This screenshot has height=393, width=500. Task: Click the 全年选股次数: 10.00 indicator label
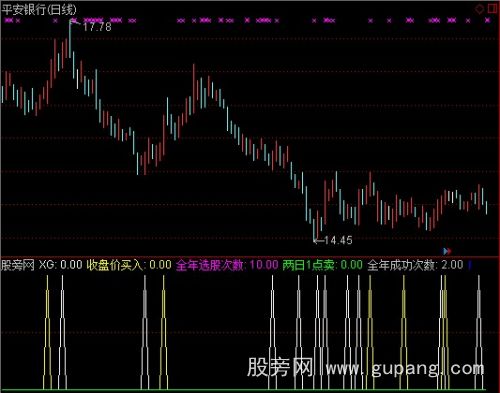coord(227,265)
